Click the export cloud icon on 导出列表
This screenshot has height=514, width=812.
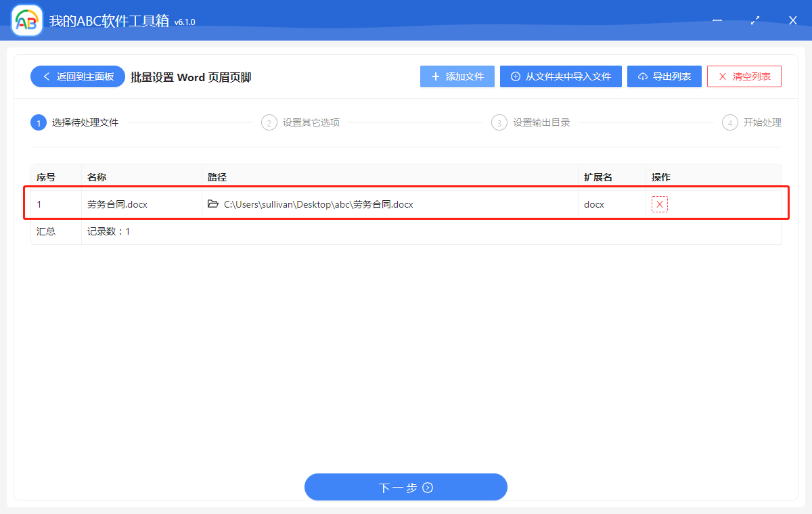pos(641,76)
